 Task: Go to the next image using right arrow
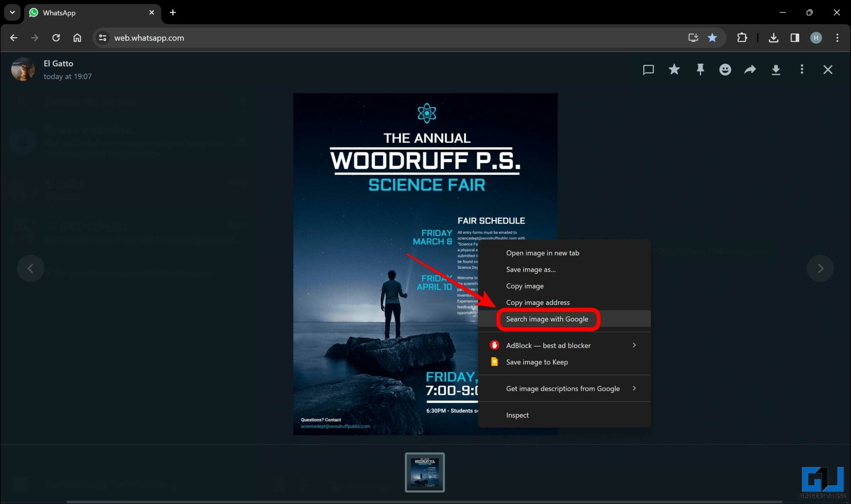[x=820, y=268]
